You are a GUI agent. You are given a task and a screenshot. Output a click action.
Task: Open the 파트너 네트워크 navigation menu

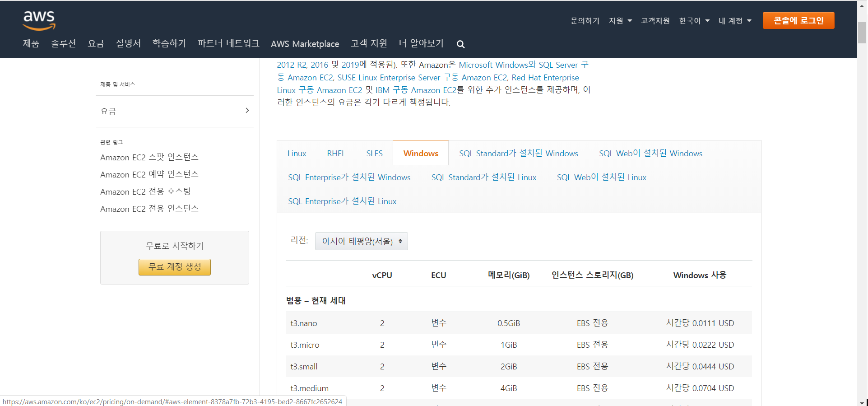pyautogui.click(x=228, y=43)
